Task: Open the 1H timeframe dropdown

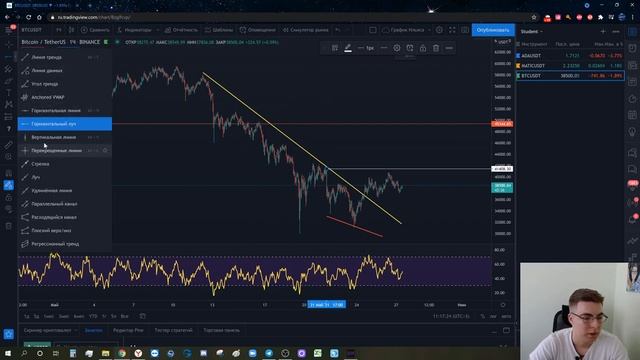Action: [x=59, y=30]
